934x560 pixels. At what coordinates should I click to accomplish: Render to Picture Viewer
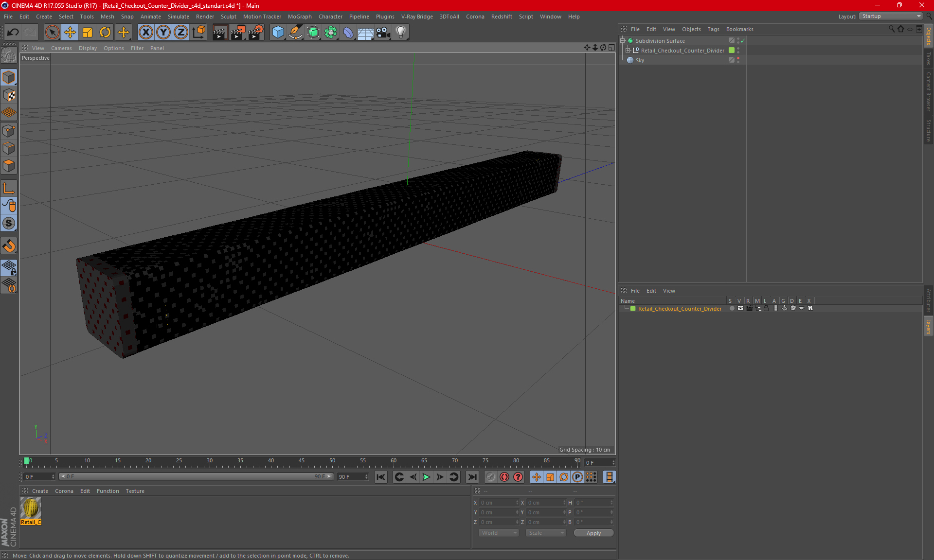pyautogui.click(x=238, y=33)
